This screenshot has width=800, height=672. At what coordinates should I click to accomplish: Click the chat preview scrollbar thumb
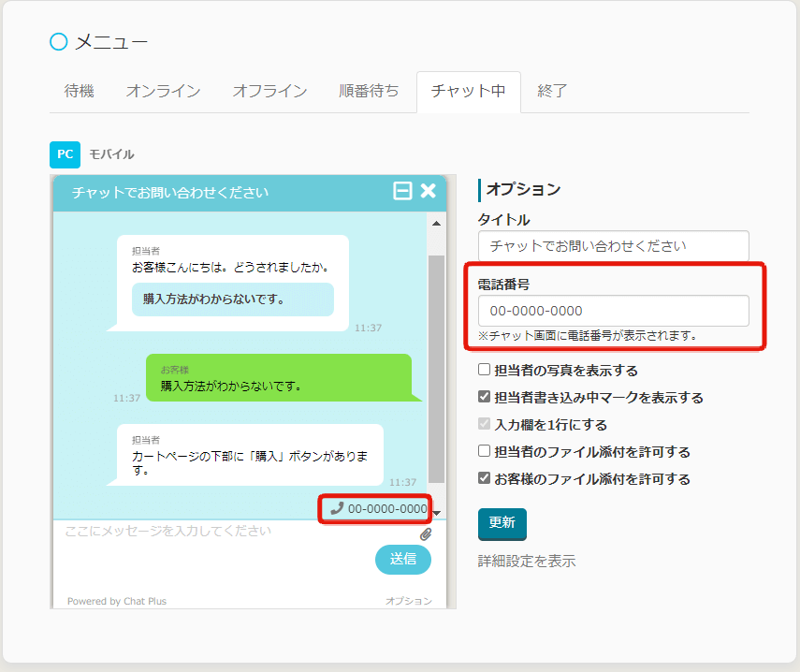click(436, 369)
